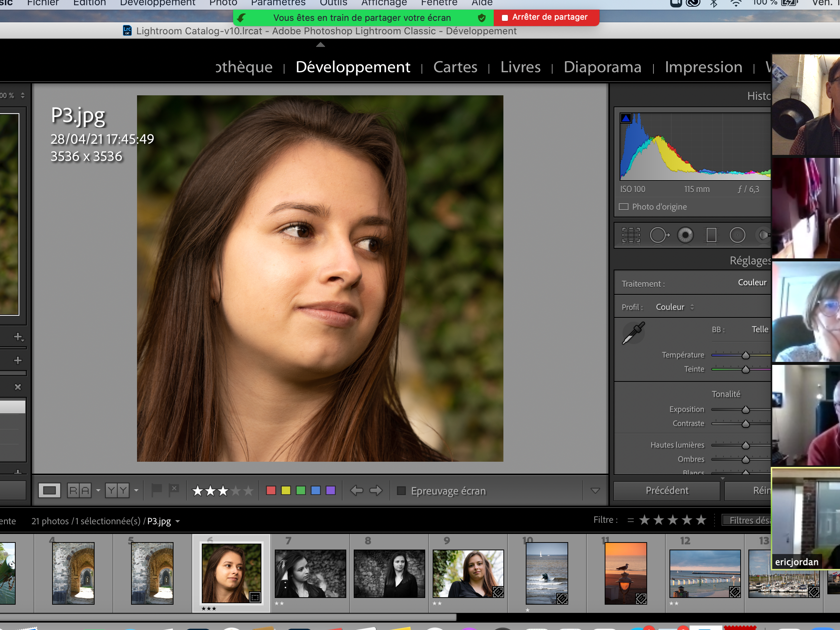Collapse the top module panel arrow
The image size is (840, 630).
tap(321, 45)
